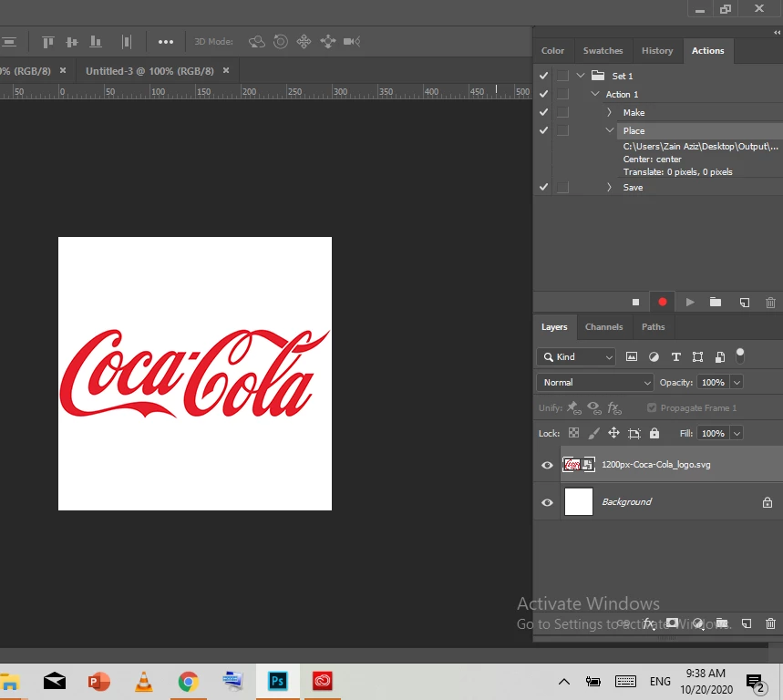Collapse the Action 1 item

(x=595, y=94)
